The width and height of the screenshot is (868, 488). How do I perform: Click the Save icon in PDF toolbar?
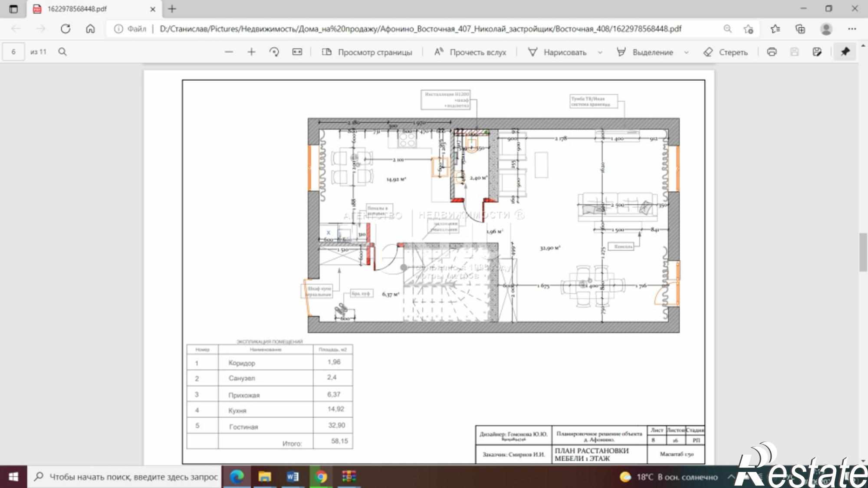pyautogui.click(x=794, y=52)
